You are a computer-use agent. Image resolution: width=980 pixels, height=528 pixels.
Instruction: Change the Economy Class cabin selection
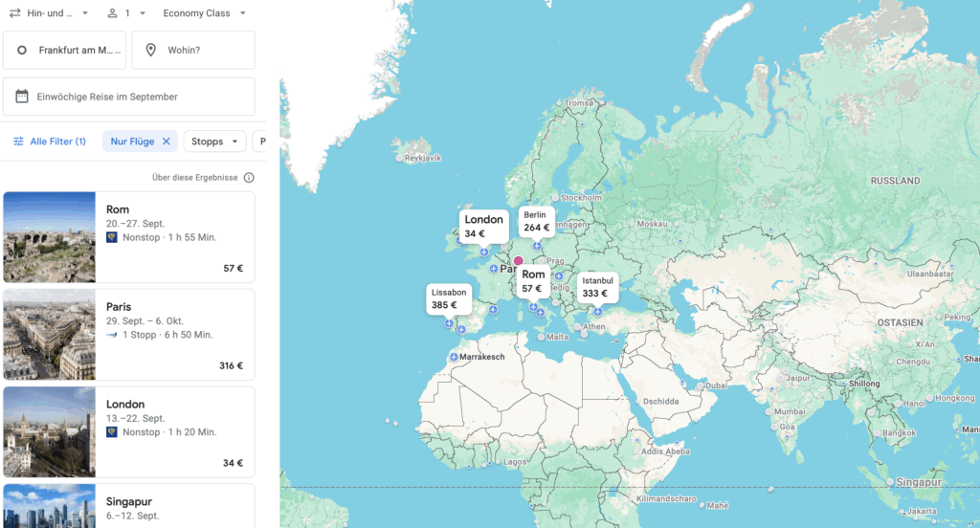point(204,13)
